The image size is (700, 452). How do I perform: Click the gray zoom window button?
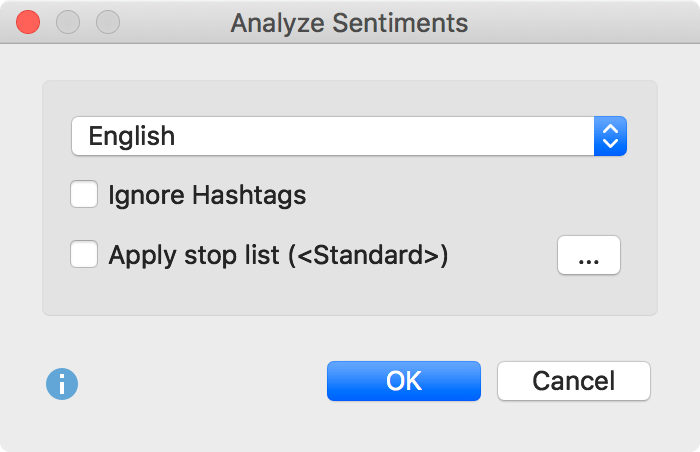click(107, 21)
